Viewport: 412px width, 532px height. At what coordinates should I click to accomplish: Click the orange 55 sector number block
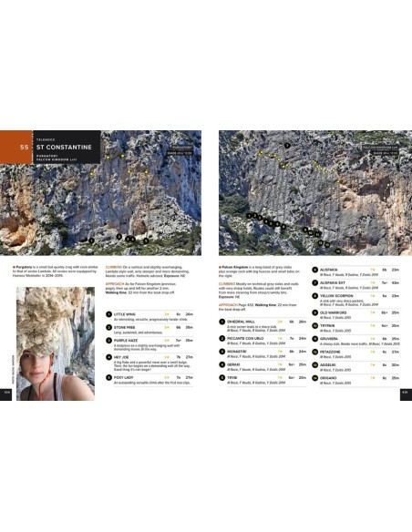tap(15, 148)
